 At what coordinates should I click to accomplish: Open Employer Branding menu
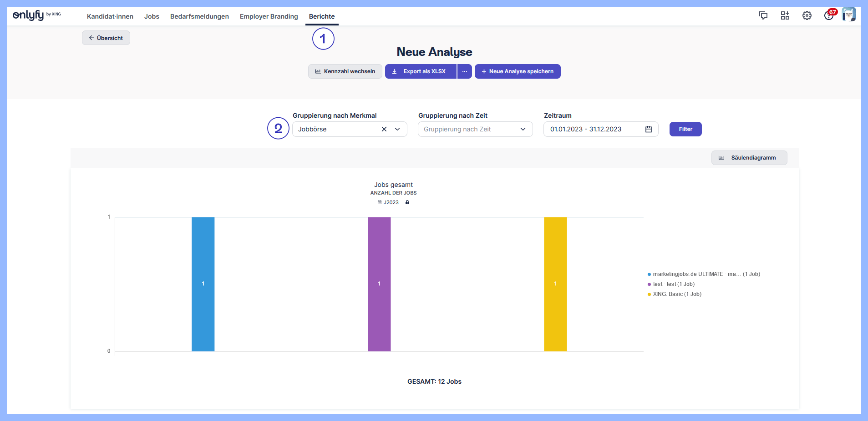pos(269,16)
